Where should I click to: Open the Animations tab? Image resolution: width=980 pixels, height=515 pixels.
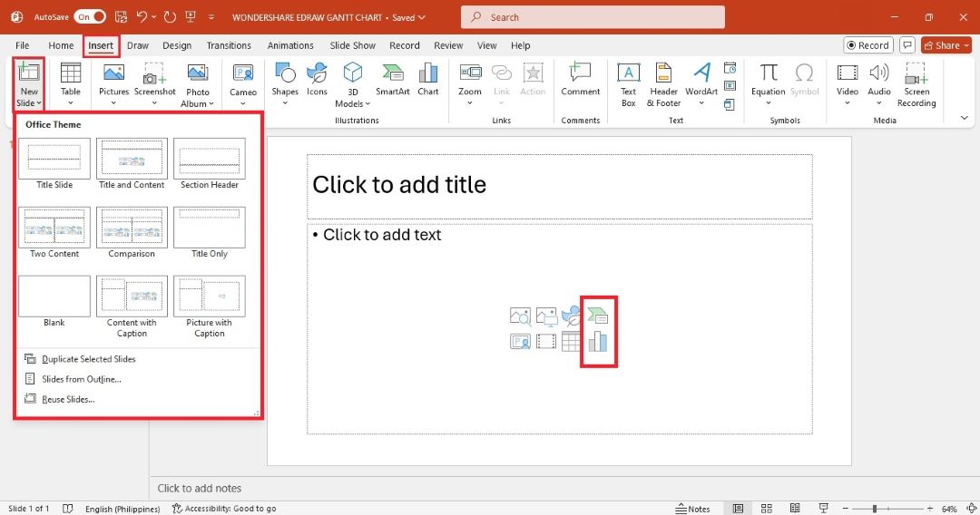(x=290, y=45)
